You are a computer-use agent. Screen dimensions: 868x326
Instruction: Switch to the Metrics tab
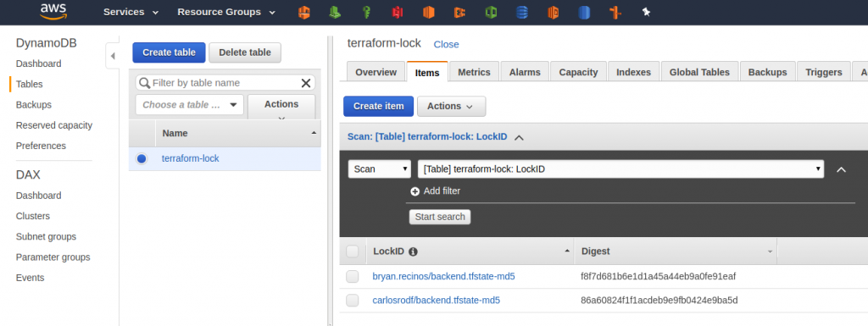pos(474,72)
